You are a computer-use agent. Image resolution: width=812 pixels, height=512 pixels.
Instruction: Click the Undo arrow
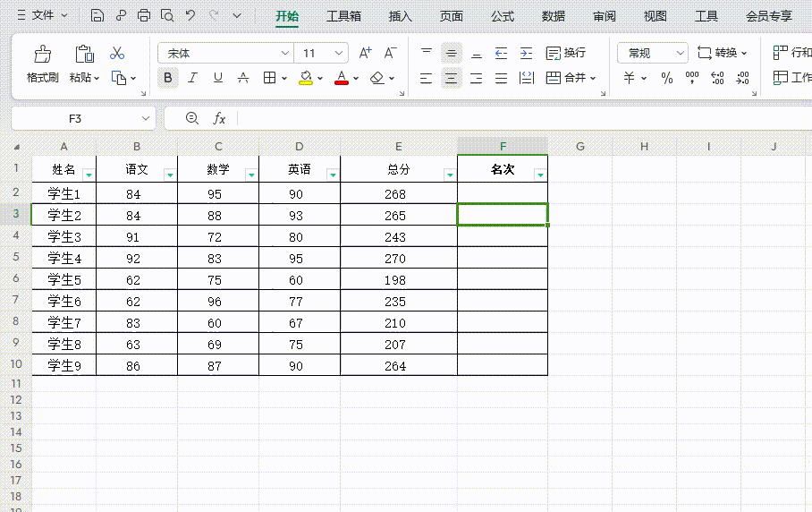click(190, 15)
